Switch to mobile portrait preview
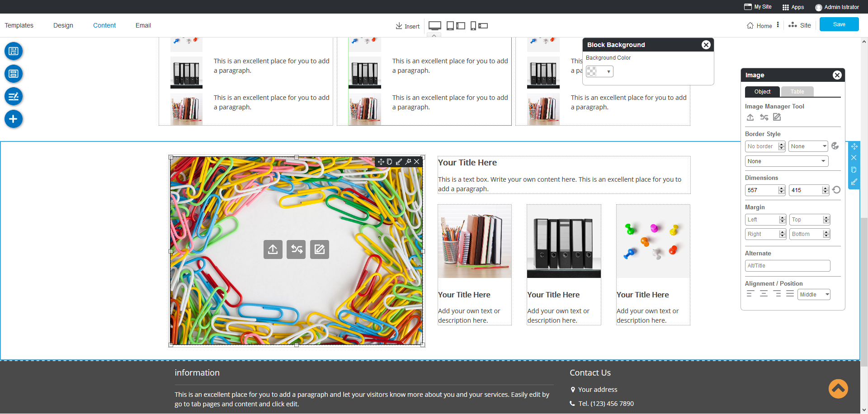Viewport: 868px width, 414px height. coord(473,26)
